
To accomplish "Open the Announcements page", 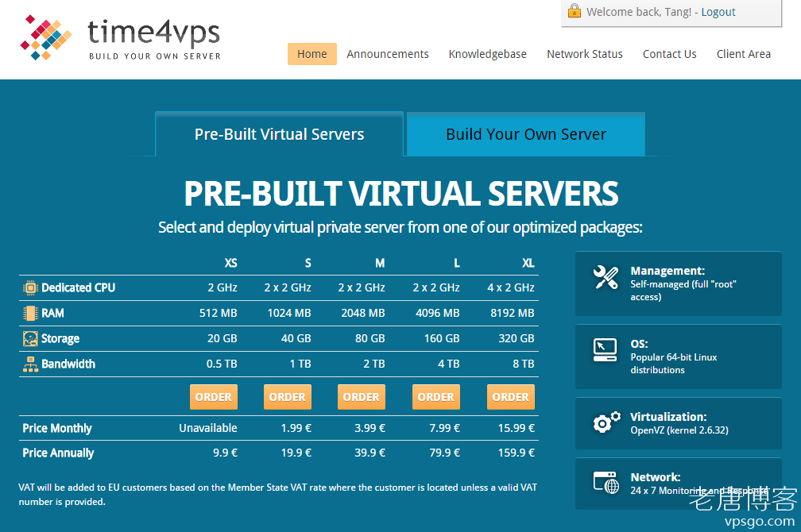I will tap(388, 54).
